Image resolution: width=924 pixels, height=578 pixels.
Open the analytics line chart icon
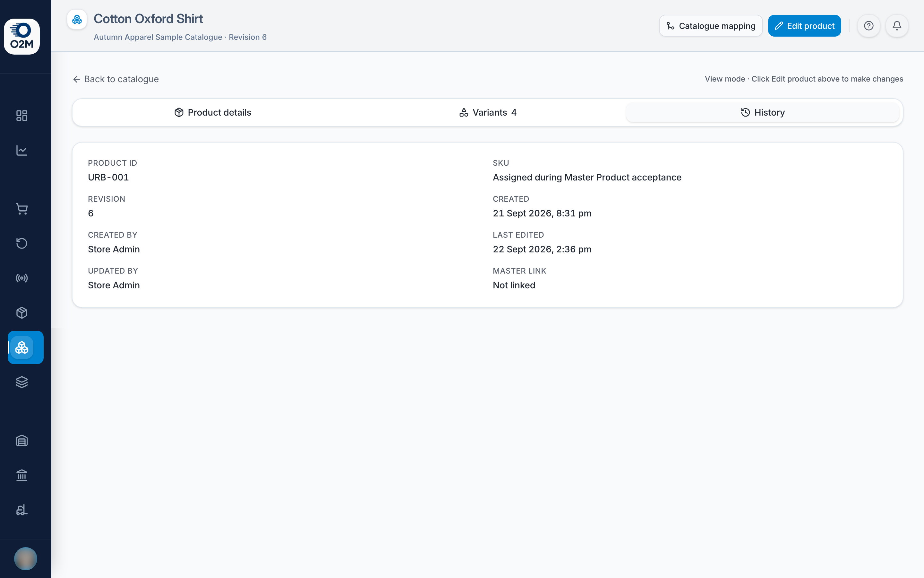click(22, 150)
